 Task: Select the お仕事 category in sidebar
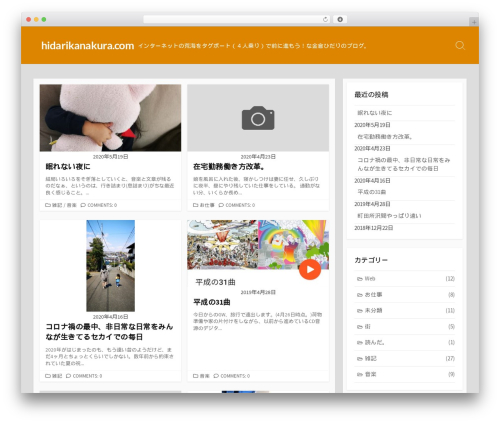tap(373, 295)
